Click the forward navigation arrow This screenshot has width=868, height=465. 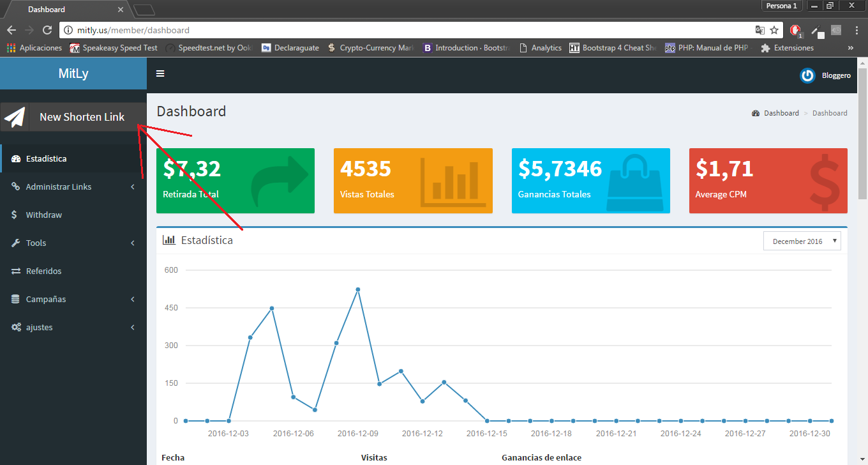point(29,30)
